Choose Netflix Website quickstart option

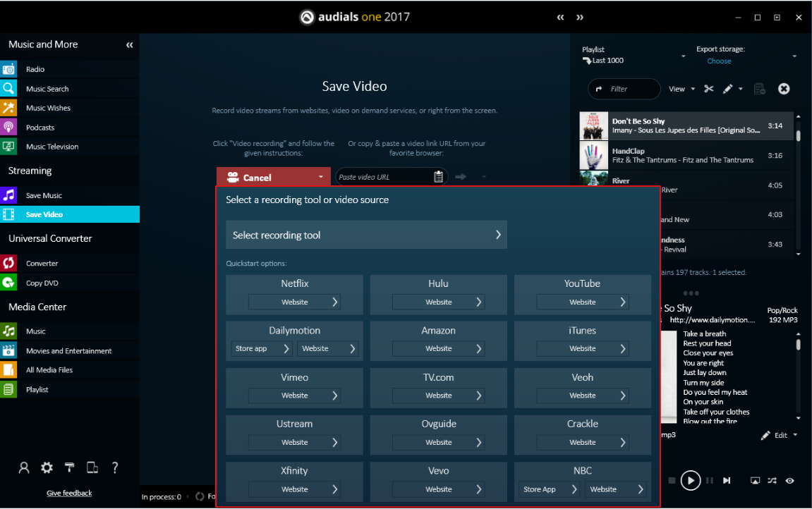click(294, 302)
